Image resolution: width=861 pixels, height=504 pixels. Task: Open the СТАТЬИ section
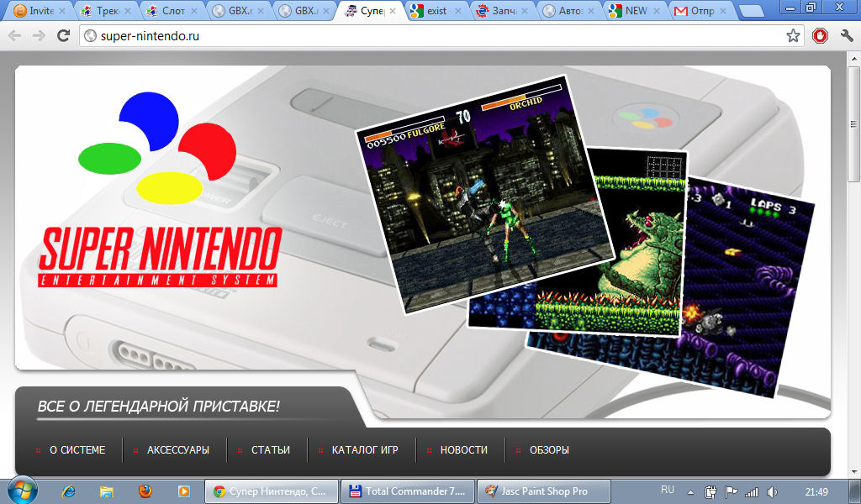tap(271, 450)
